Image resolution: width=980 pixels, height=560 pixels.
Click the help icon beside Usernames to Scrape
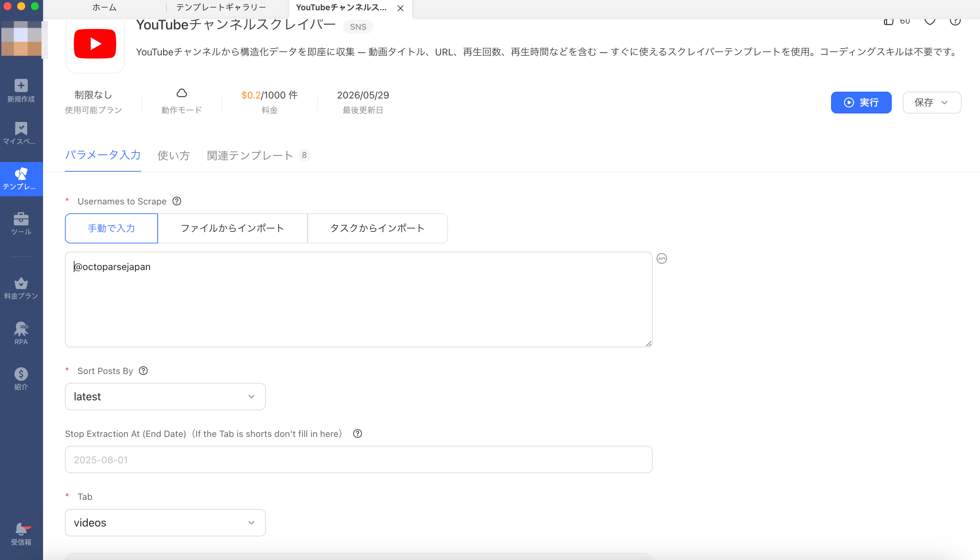point(177,201)
